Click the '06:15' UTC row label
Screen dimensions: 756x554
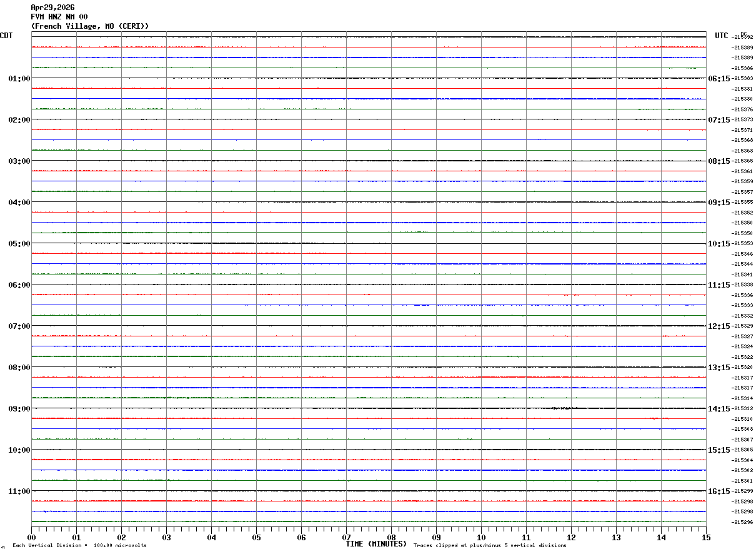pyautogui.click(x=719, y=79)
